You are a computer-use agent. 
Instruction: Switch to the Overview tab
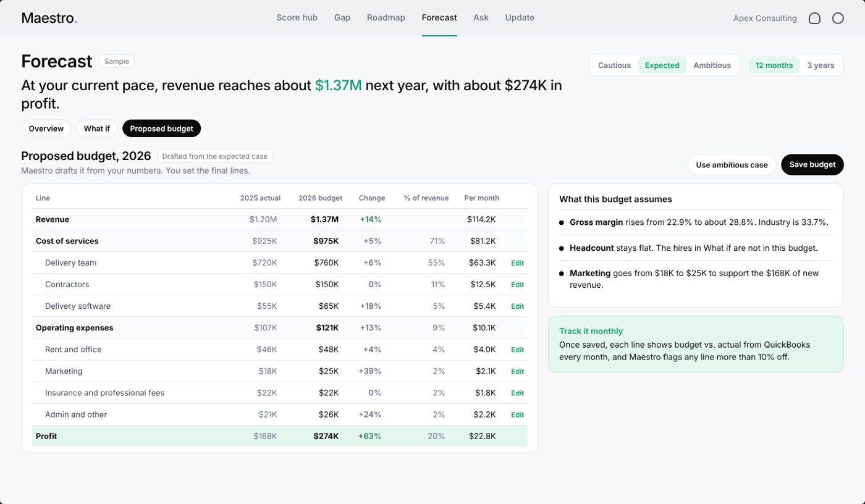tap(46, 128)
